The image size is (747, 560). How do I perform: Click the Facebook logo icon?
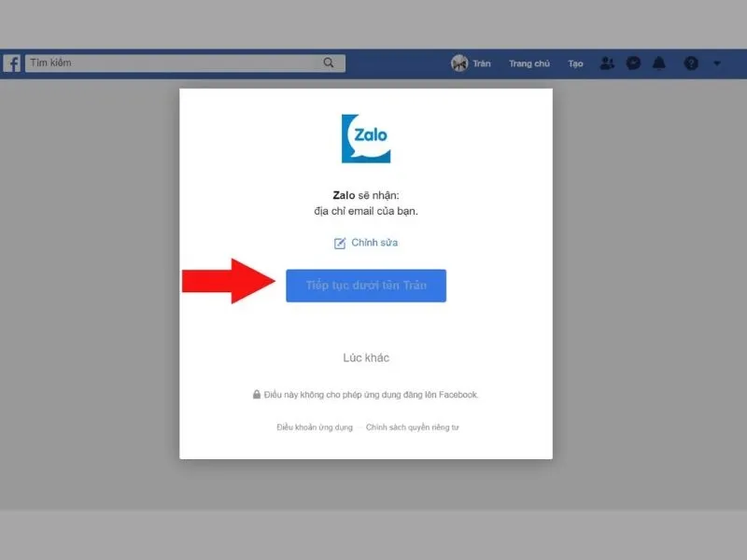(12, 63)
